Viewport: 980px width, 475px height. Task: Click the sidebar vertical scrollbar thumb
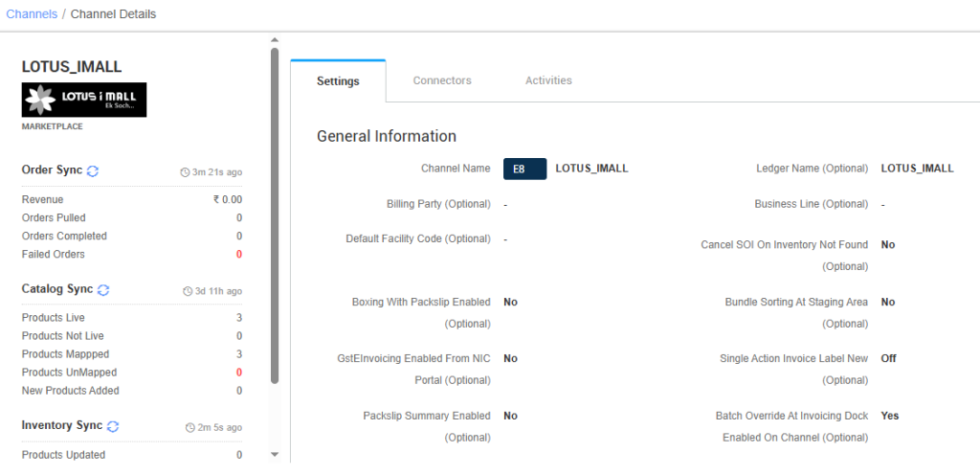[275, 215]
